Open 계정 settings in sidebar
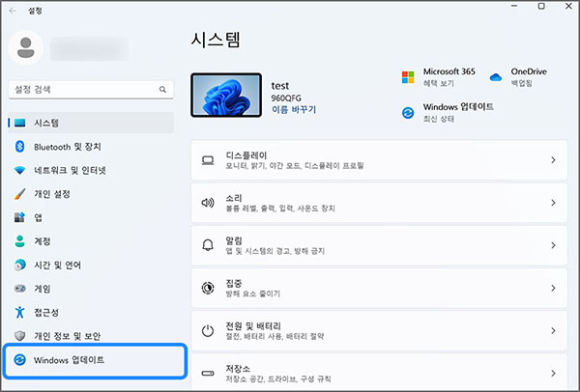The image size is (580, 392). coord(91,241)
